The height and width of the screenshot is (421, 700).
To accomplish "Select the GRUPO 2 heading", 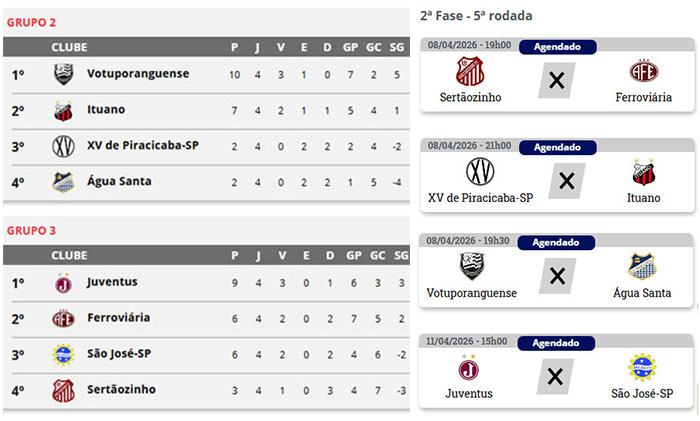I will 32,21.
